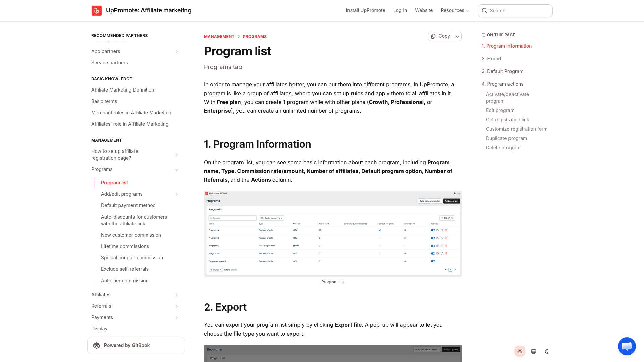Jump to Duplicate program anchor

[506, 138]
